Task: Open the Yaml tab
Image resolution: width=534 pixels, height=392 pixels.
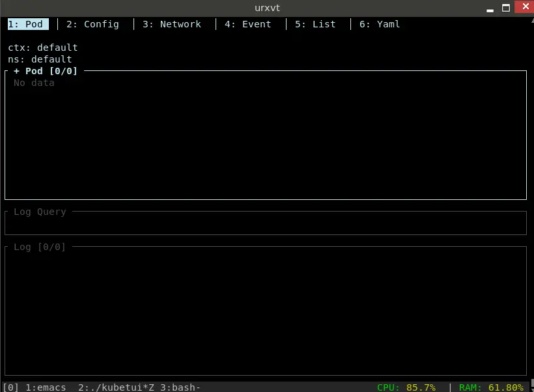Action: 379,24
